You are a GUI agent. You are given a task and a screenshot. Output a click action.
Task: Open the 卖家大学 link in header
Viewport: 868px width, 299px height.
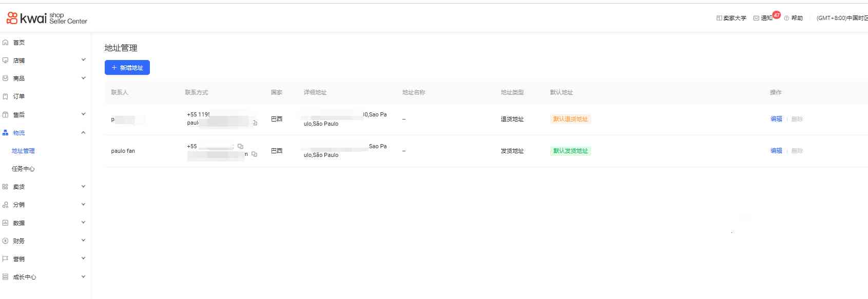point(735,18)
